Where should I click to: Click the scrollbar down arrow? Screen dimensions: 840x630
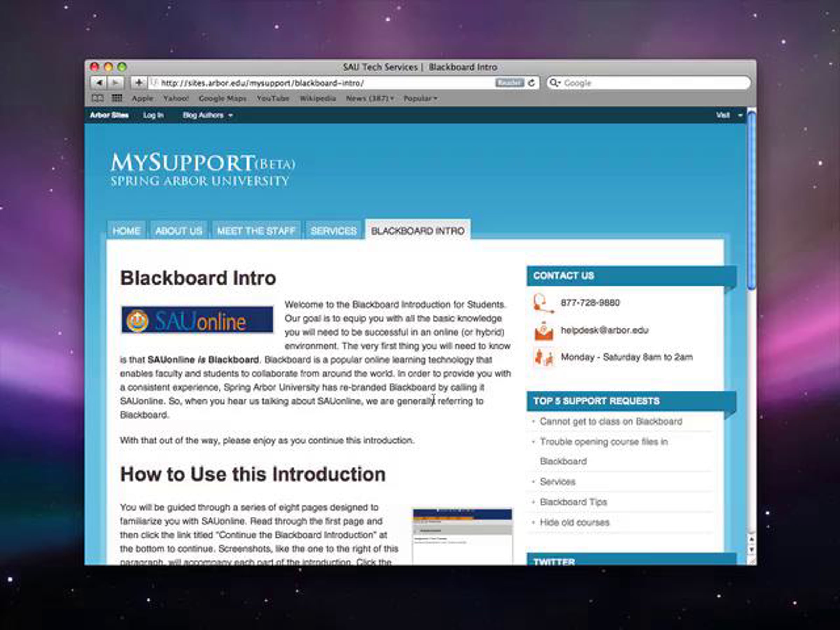[x=751, y=549]
